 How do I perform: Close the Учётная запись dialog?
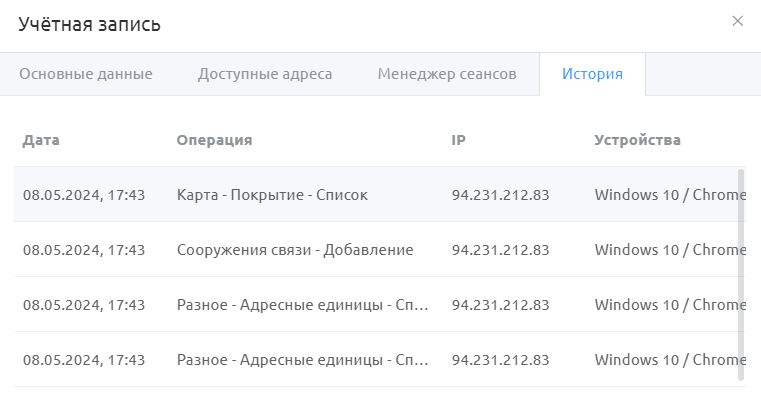737,21
